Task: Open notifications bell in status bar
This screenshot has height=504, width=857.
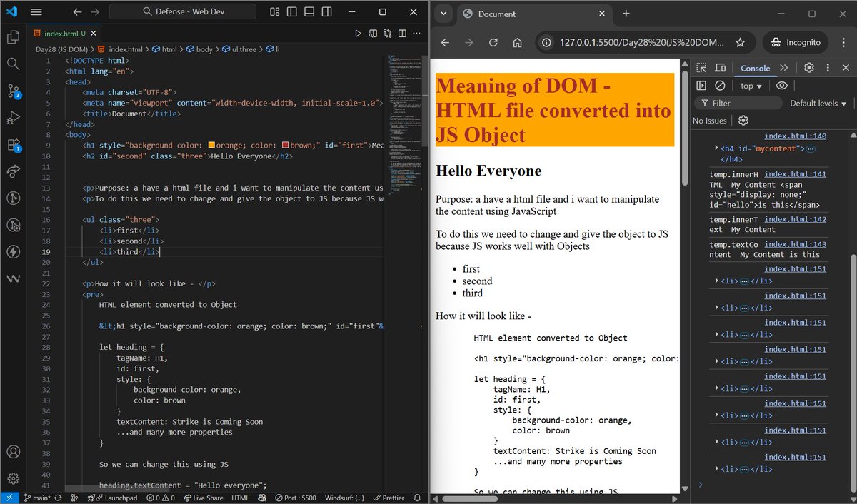Action: pyautogui.click(x=419, y=498)
